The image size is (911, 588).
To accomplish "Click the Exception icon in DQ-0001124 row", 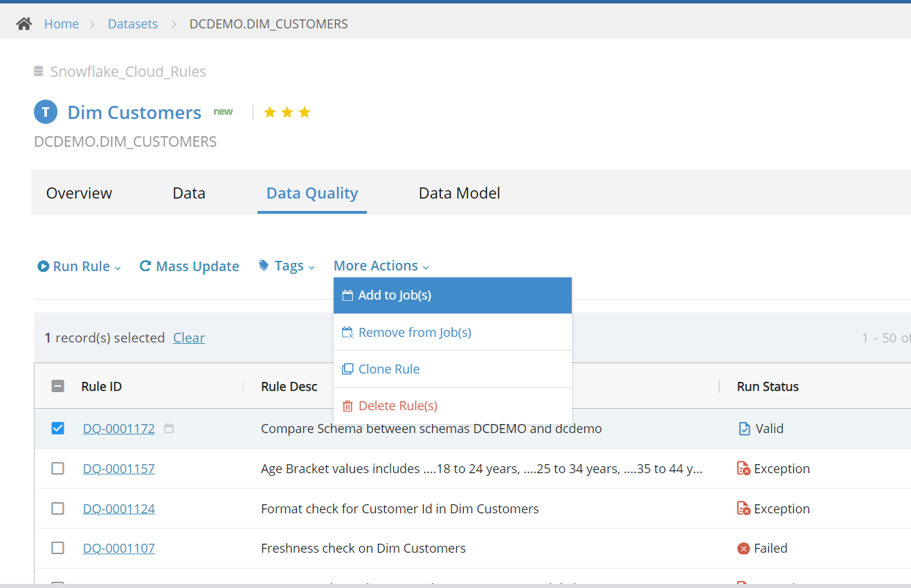I will (x=744, y=509).
